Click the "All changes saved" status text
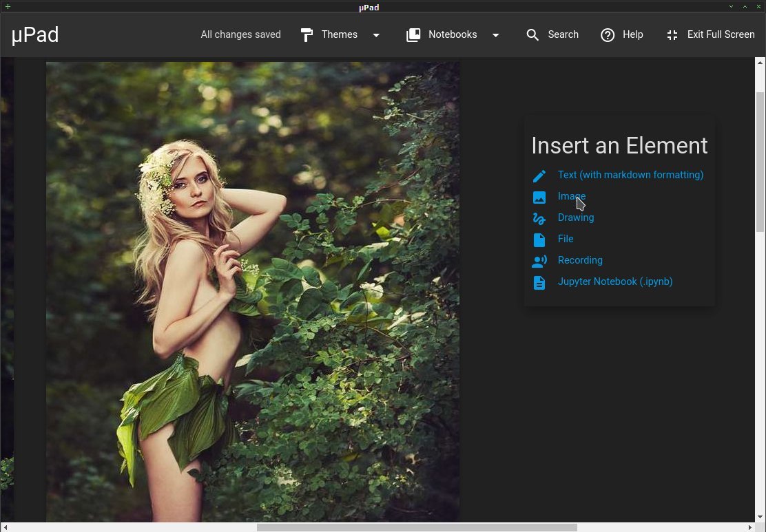 tap(241, 34)
